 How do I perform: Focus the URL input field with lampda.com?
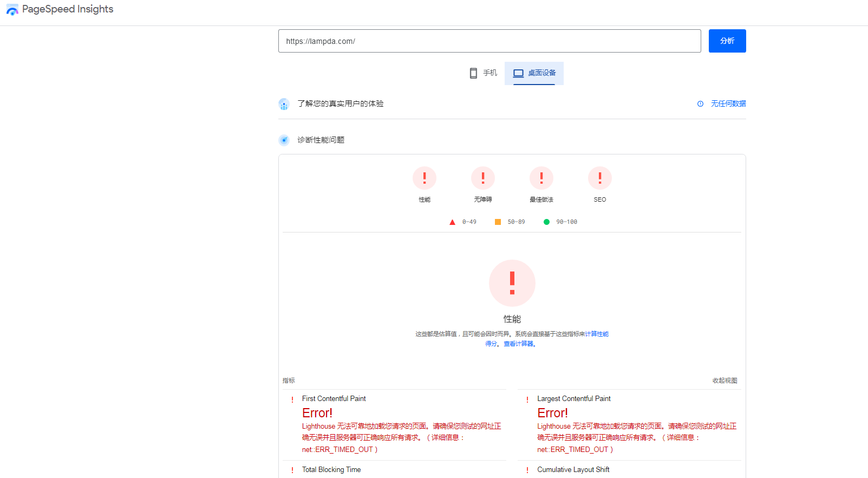490,41
